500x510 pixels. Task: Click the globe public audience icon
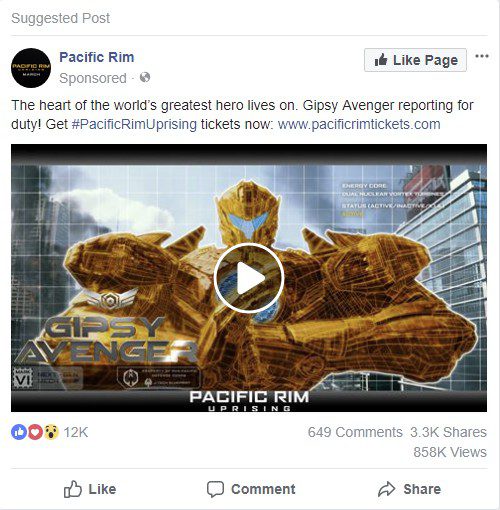pyautogui.click(x=145, y=78)
